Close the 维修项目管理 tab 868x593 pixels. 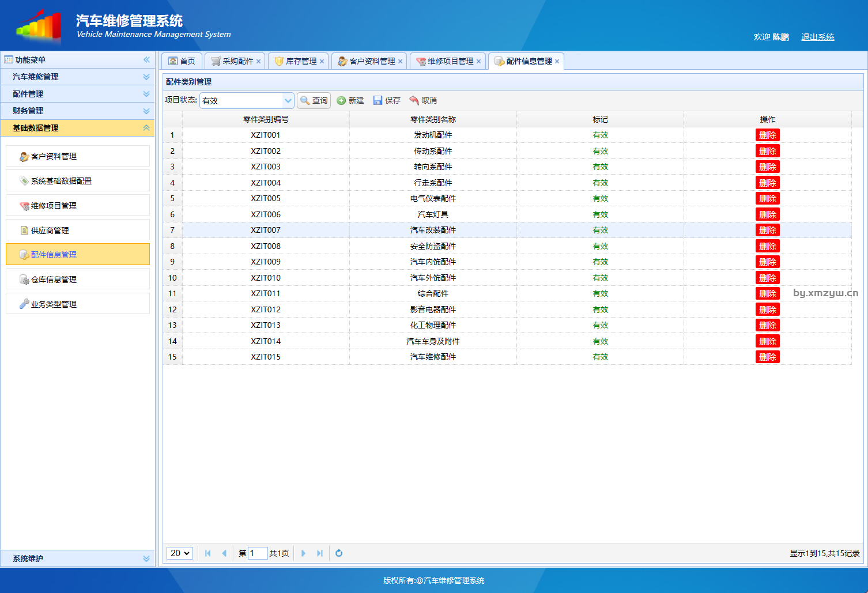point(479,62)
